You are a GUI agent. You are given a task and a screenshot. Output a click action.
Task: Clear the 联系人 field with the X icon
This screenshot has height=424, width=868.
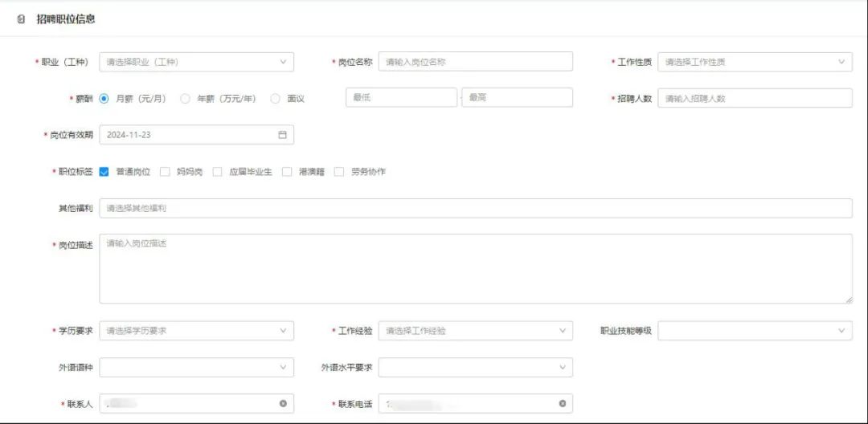click(x=283, y=403)
